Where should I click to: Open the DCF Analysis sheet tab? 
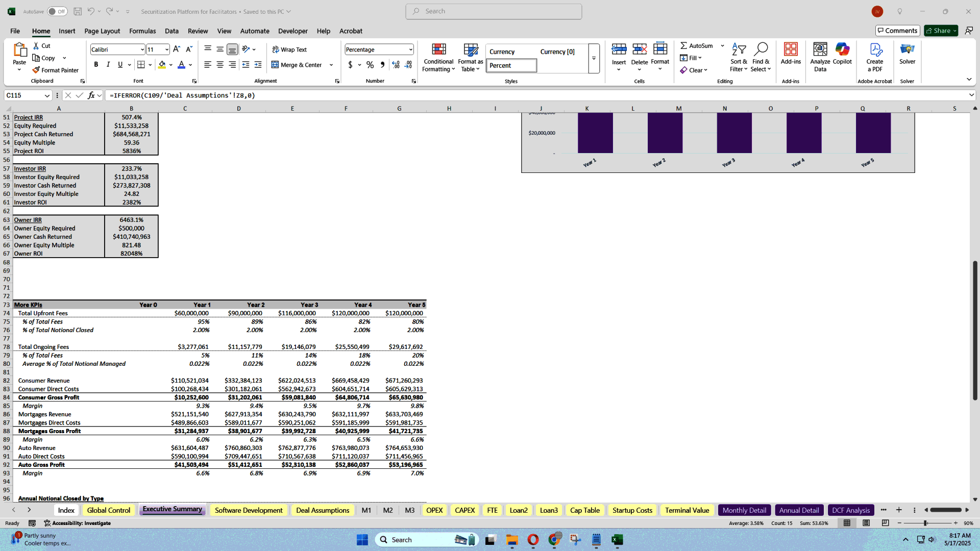[850, 510]
